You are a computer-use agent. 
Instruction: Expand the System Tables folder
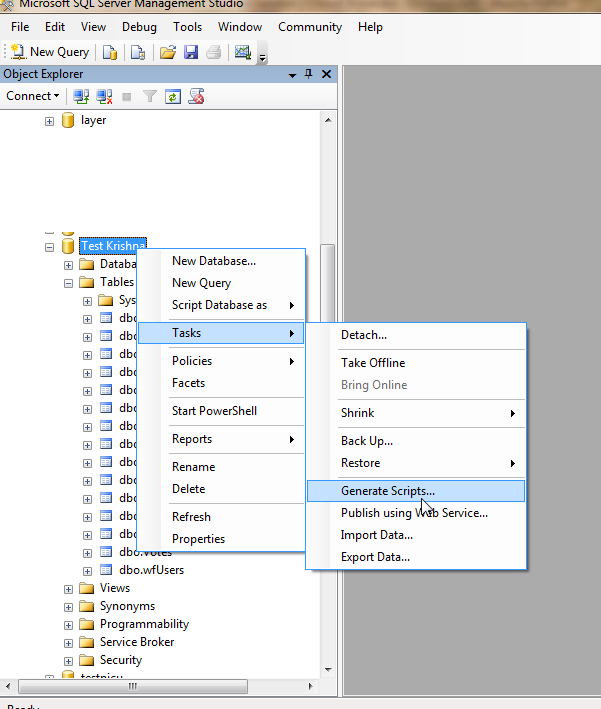point(87,301)
